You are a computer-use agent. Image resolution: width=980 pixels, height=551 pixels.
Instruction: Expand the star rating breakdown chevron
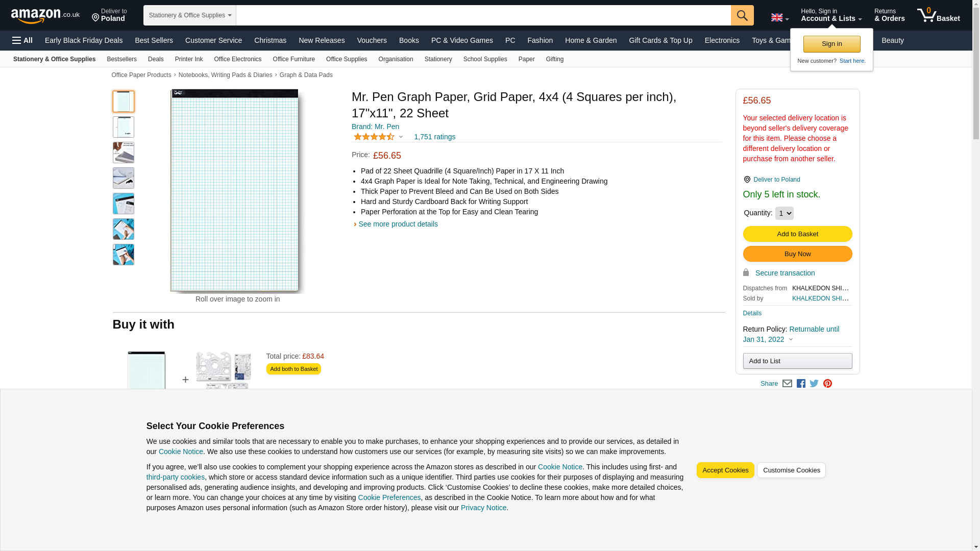401,137
